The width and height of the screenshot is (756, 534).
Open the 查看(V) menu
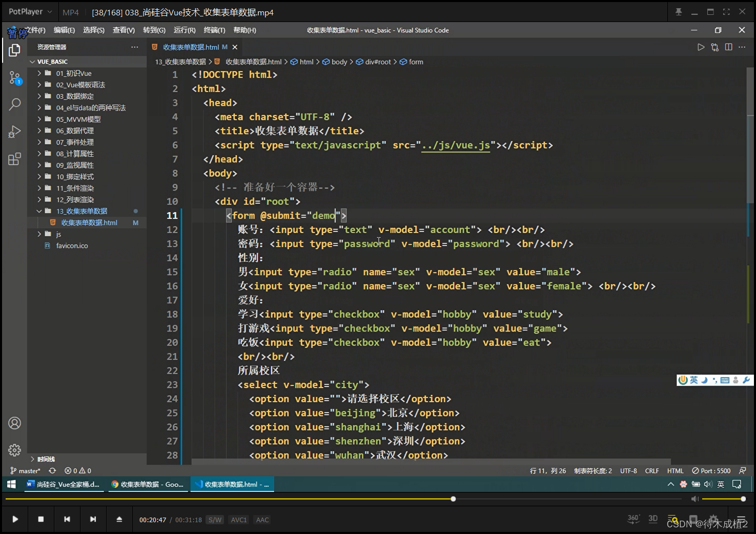124,30
